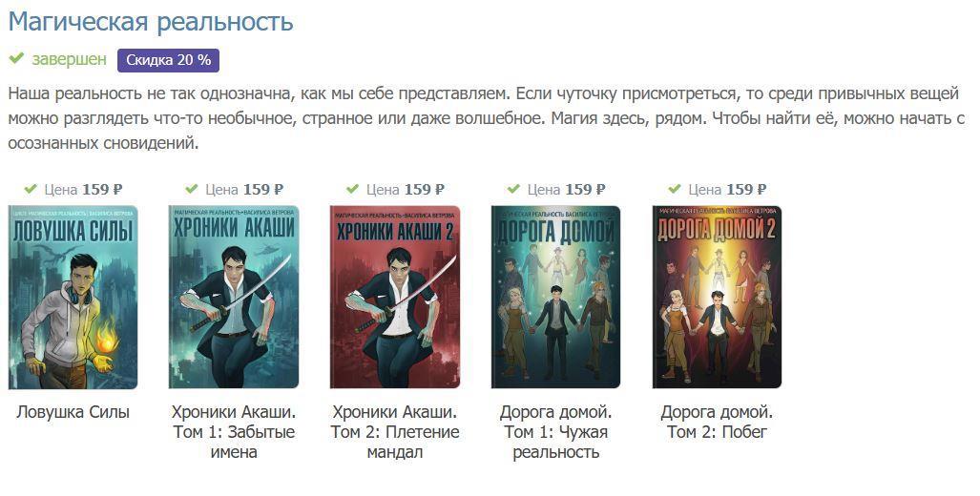Open "Дорога домой. Том 1: Чужая реальность" link
Viewport: 980px width, 496px height.
(x=555, y=432)
